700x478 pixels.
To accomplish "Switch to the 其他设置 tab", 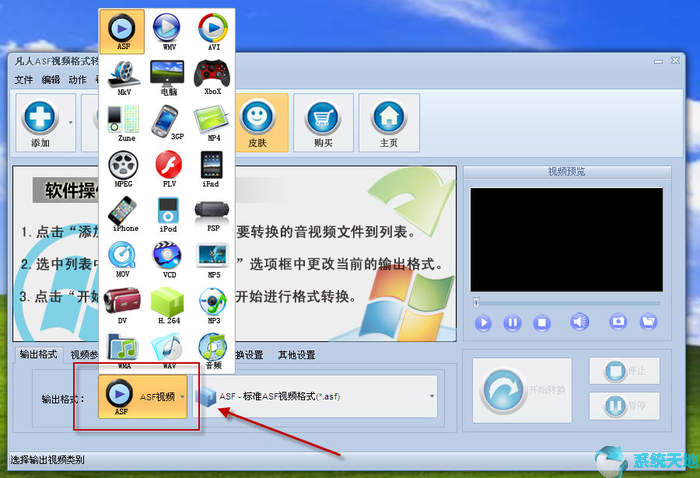I will point(296,355).
